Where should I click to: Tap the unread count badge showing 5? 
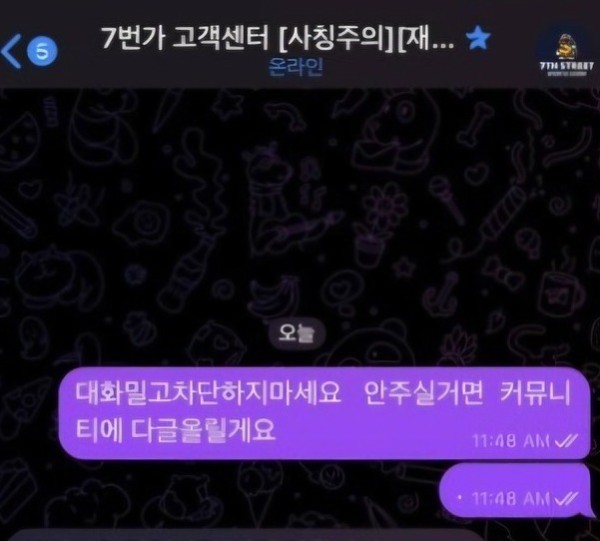(x=42, y=51)
